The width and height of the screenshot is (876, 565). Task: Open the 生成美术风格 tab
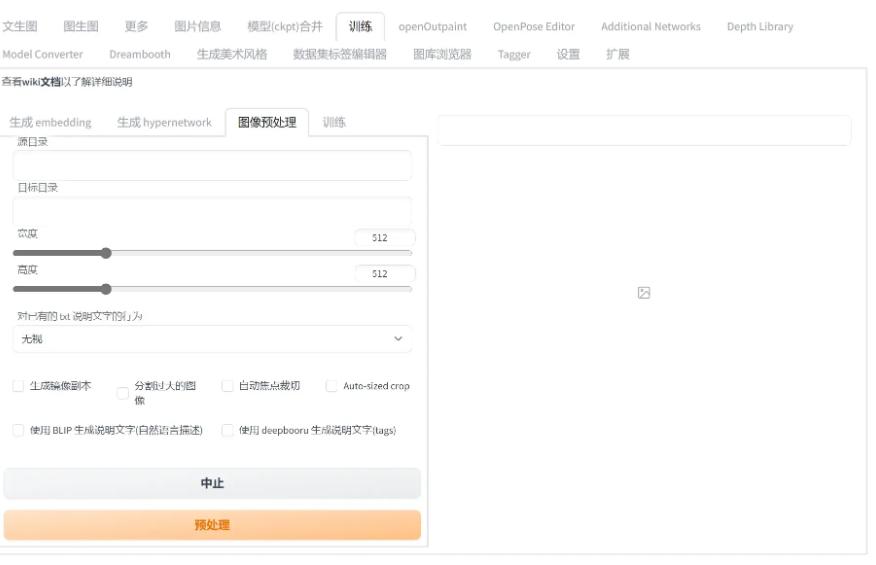[232, 54]
